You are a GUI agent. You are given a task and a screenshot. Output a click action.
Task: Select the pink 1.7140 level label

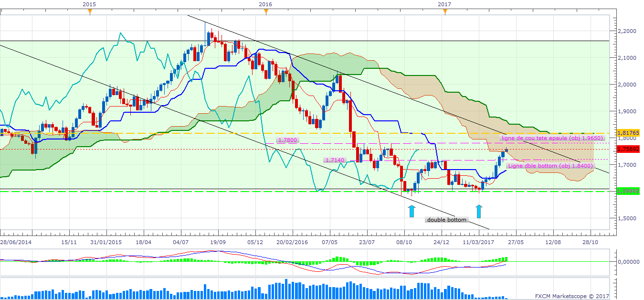coord(335,161)
